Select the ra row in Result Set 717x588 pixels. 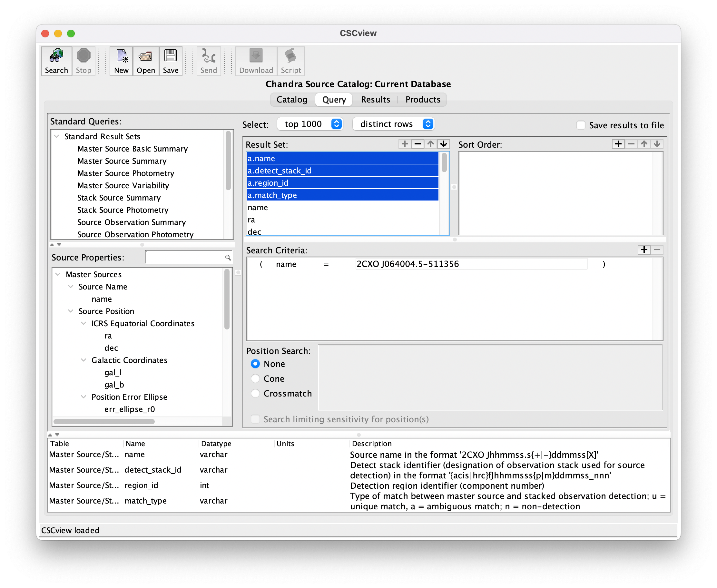342,220
